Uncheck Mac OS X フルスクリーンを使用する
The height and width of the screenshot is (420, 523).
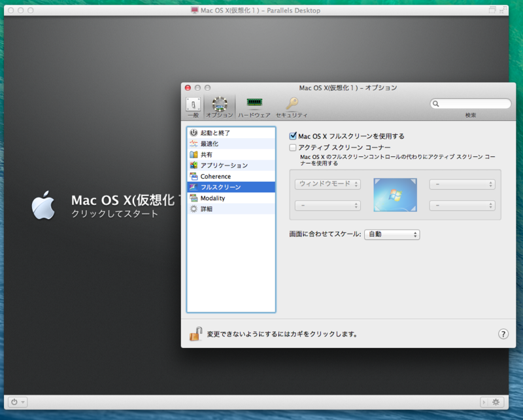coord(293,136)
